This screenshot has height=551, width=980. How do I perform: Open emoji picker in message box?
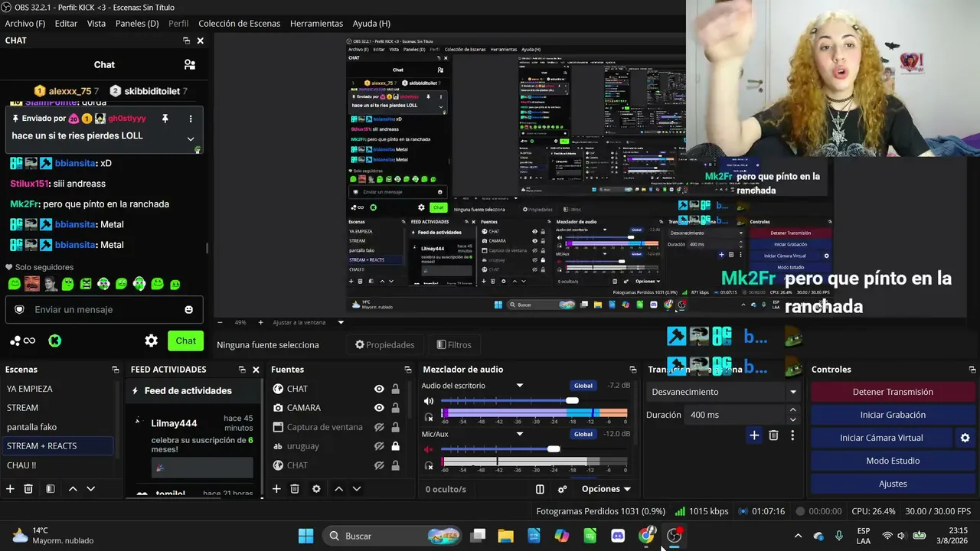188,309
